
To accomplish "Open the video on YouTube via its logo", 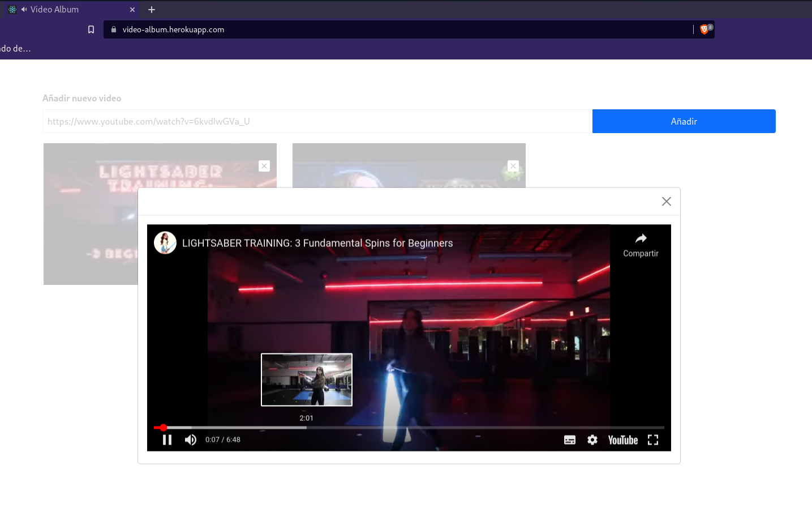I will (622, 440).
